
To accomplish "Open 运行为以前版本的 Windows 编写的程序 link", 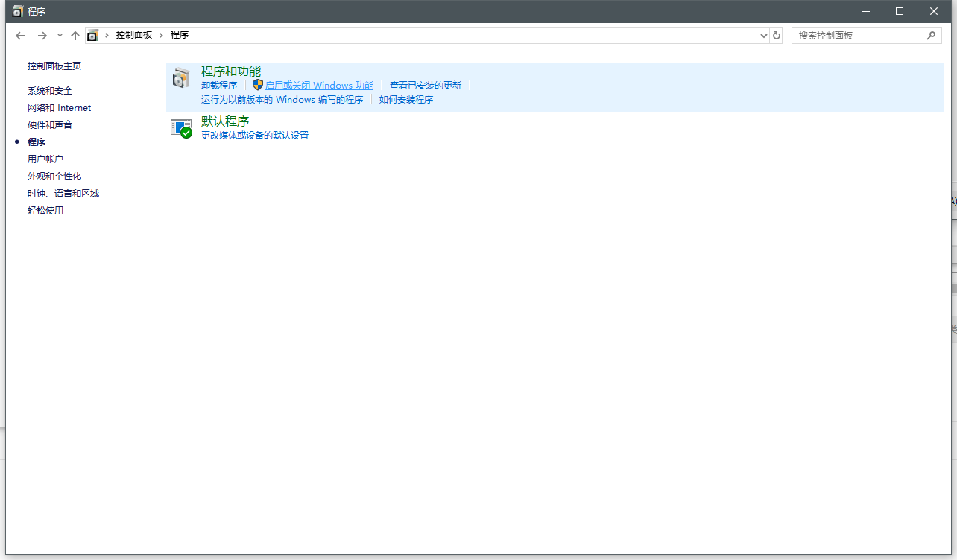I will (x=282, y=100).
